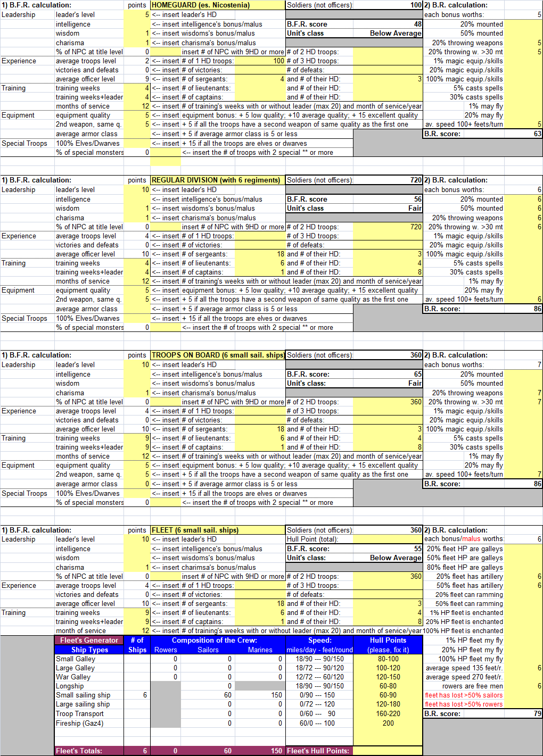
Task: Select the '80% fleet HP are galleys' cell
Action: 464,568
